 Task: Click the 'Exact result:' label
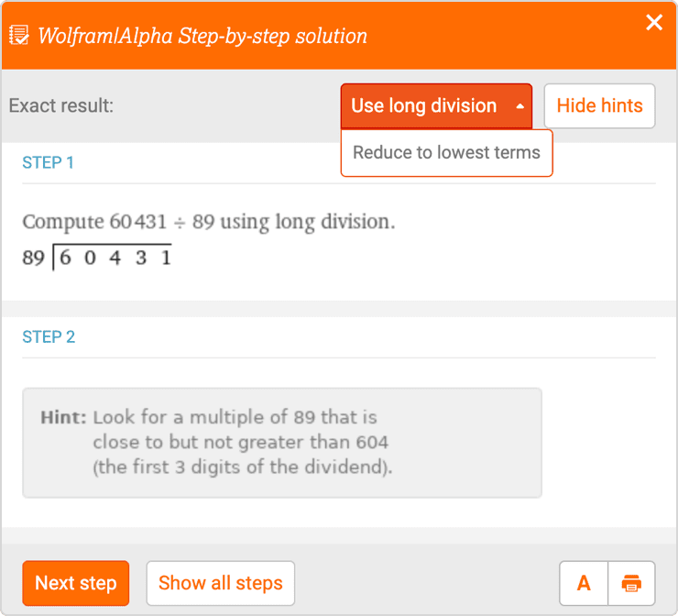pos(61,106)
